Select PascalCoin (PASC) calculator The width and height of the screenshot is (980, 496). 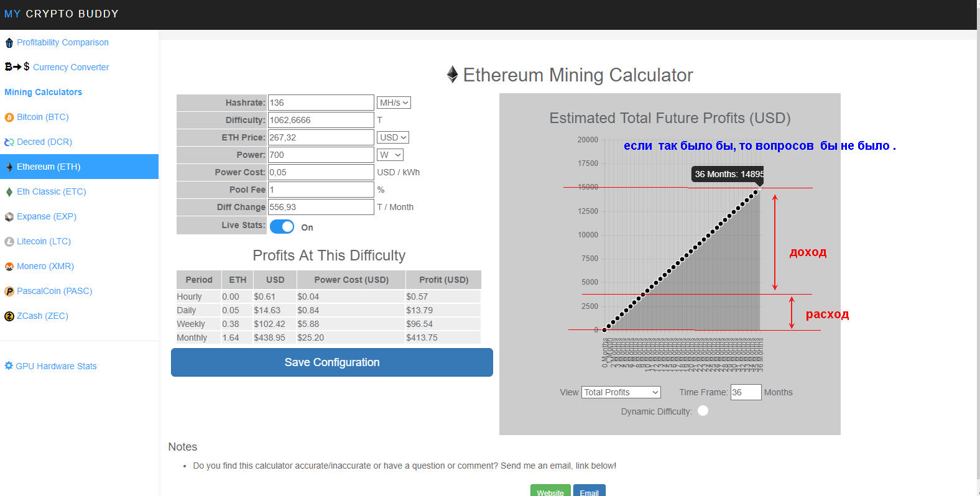(x=55, y=291)
